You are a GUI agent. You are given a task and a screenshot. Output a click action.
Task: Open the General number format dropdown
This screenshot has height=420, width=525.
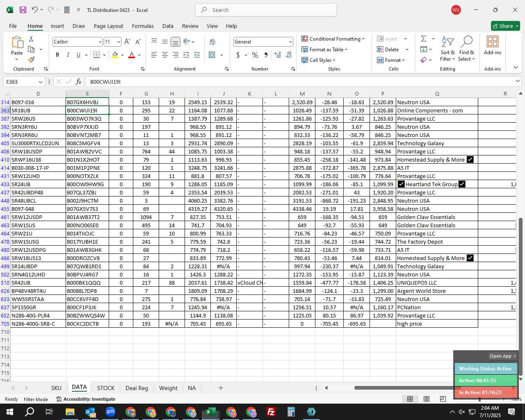[290, 42]
